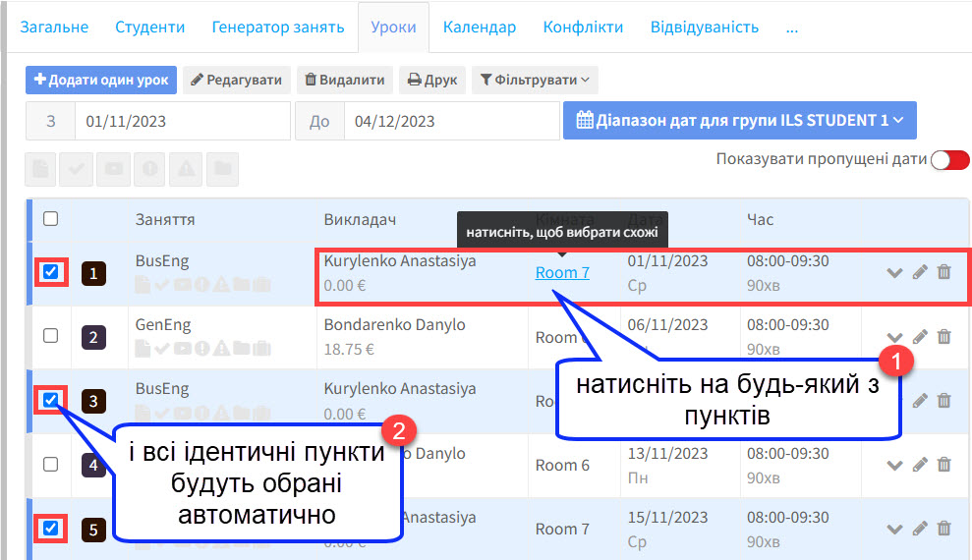Click the trash icon for lesson 5
Image resolution: width=972 pixels, height=560 pixels.
click(943, 529)
